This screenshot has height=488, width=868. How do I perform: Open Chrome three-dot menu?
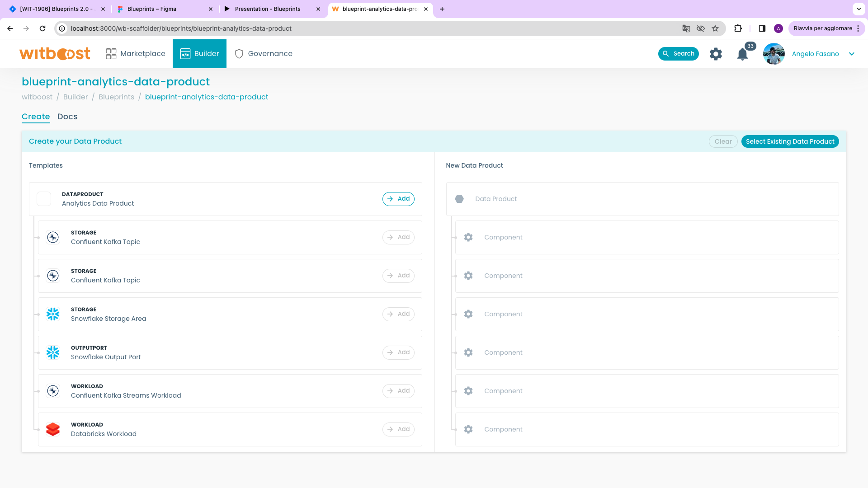(x=858, y=28)
